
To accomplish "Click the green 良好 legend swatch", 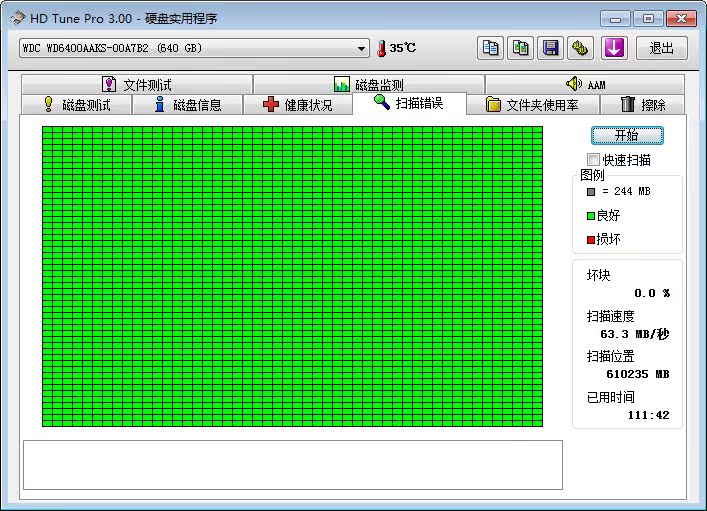I will (x=591, y=216).
